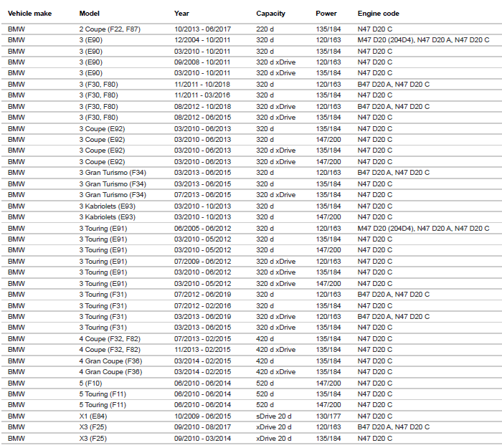Select the Power column header
The image size is (502, 448).
click(x=326, y=14)
